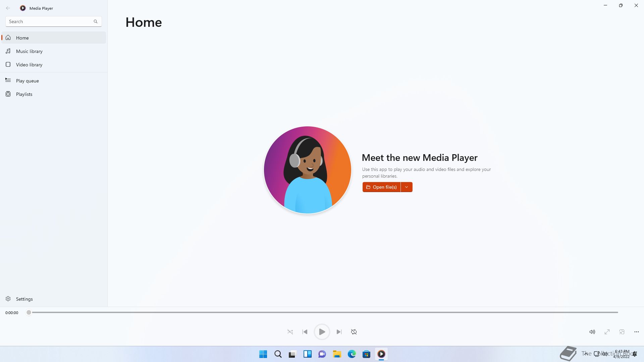Expand Open file(s) dropdown arrow

pyautogui.click(x=407, y=187)
